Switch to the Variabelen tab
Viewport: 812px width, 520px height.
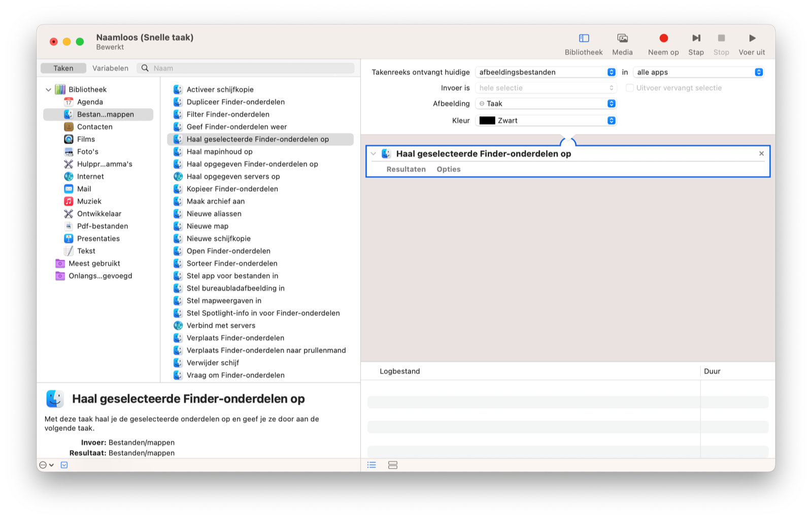point(110,68)
